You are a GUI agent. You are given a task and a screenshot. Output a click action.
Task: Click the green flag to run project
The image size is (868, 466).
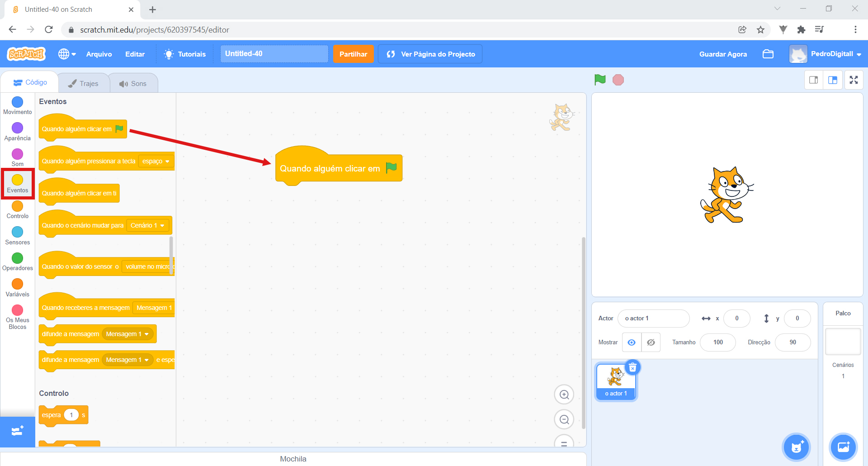click(600, 80)
